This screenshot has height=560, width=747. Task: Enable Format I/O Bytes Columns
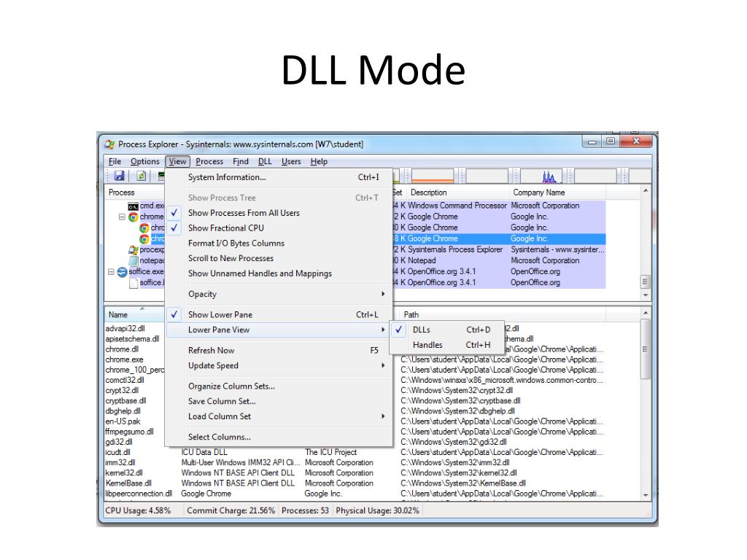point(279,244)
